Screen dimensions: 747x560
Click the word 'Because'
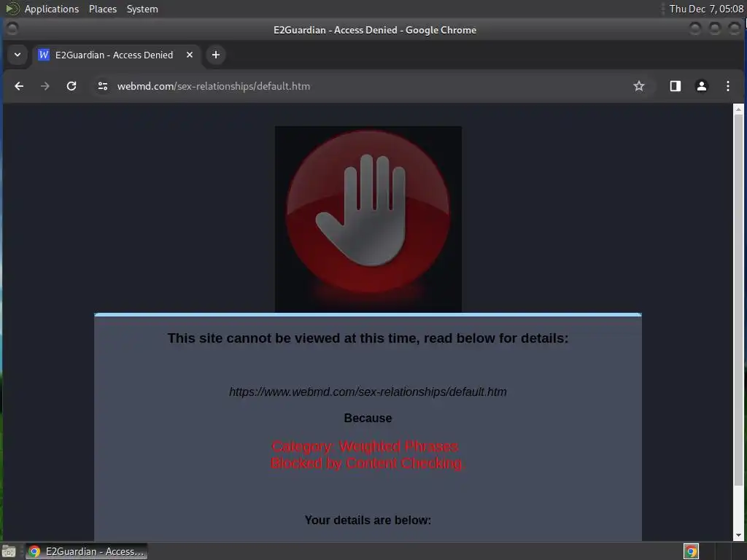coord(368,418)
